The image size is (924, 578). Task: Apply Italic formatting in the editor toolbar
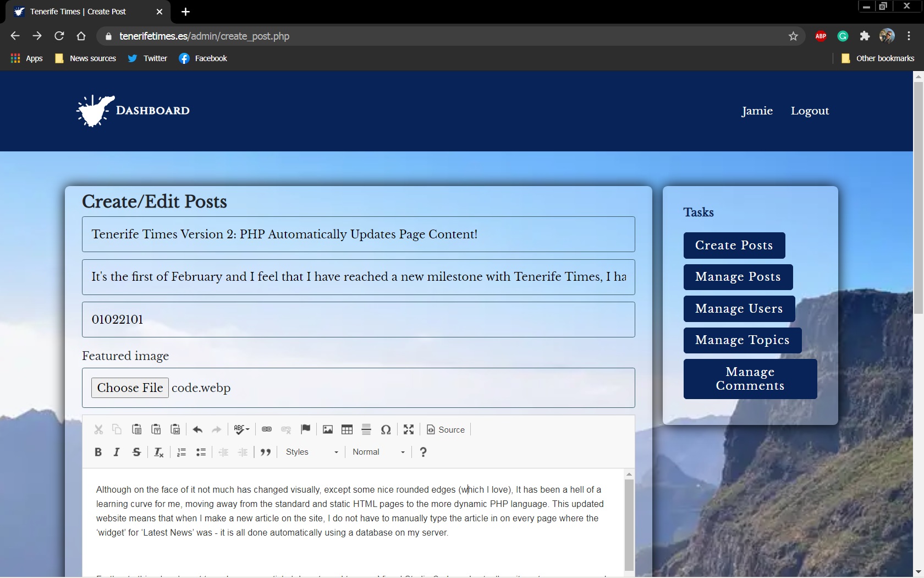coord(117,452)
